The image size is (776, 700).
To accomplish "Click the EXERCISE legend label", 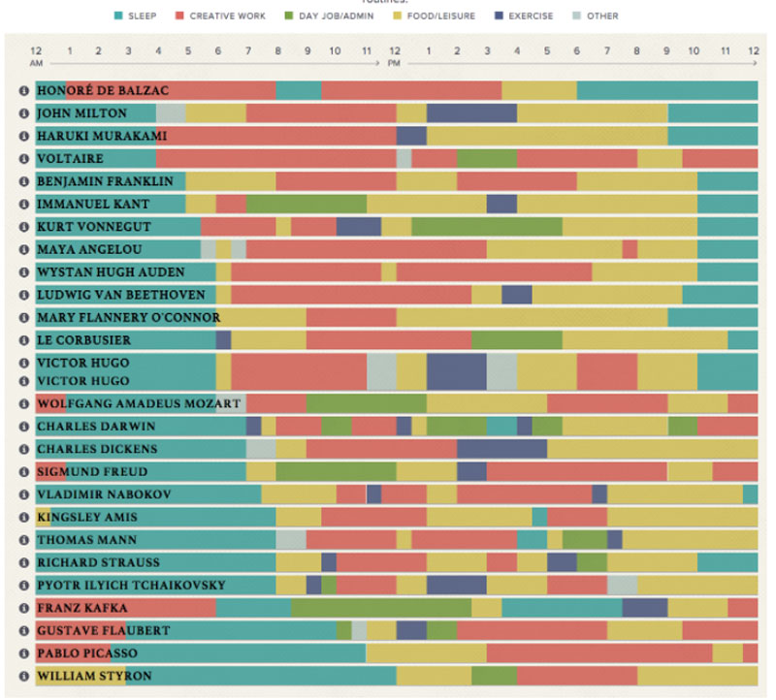I will click(x=531, y=16).
